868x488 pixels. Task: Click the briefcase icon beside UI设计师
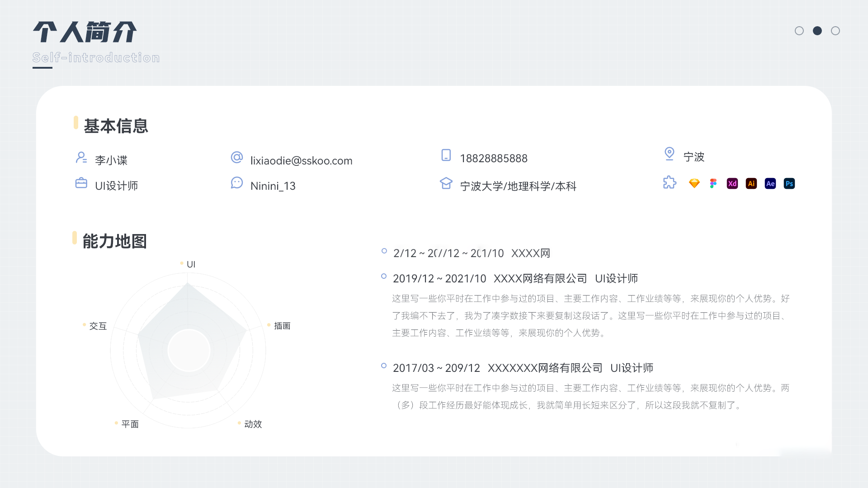[81, 183]
